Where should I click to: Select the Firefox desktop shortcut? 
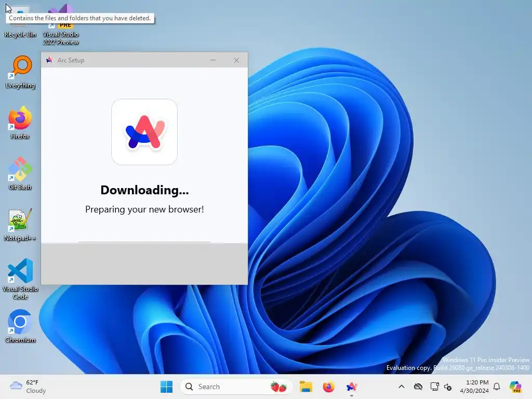[x=20, y=123]
